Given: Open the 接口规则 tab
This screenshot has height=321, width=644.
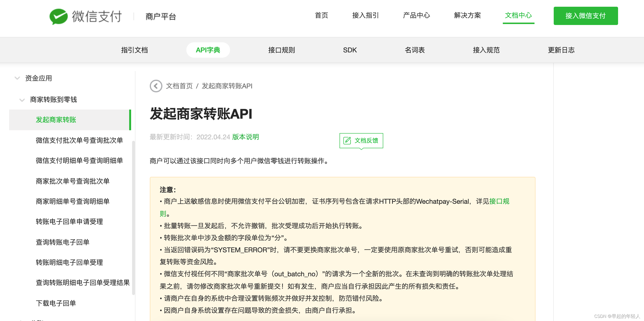Looking at the screenshot, I should (281, 50).
